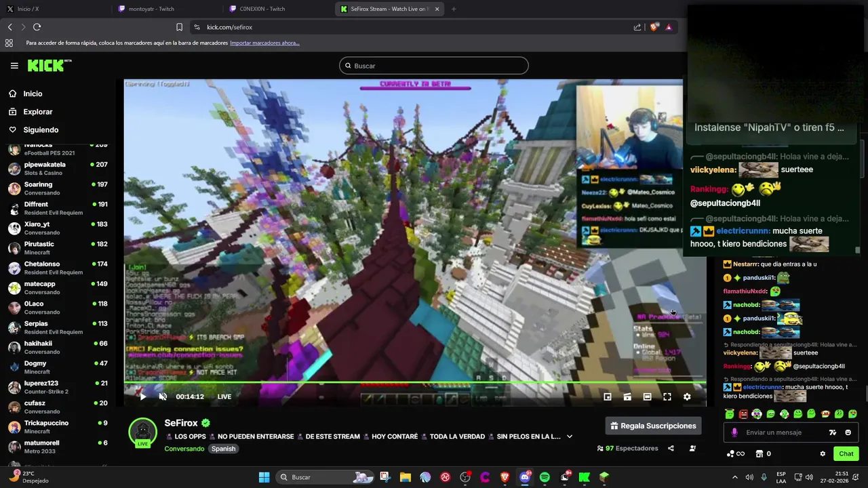The height and width of the screenshot is (488, 868).
Task: Open Soarinng channel
Action: [x=58, y=188]
